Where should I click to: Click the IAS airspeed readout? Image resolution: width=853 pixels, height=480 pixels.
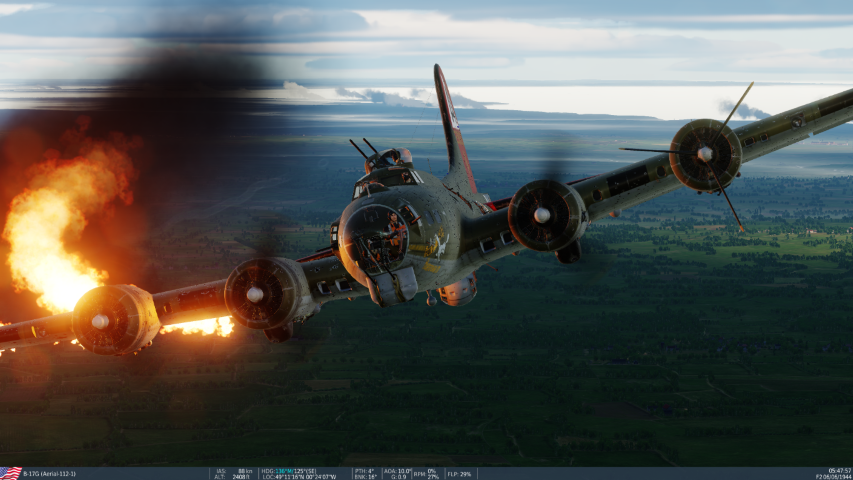pyautogui.click(x=235, y=470)
